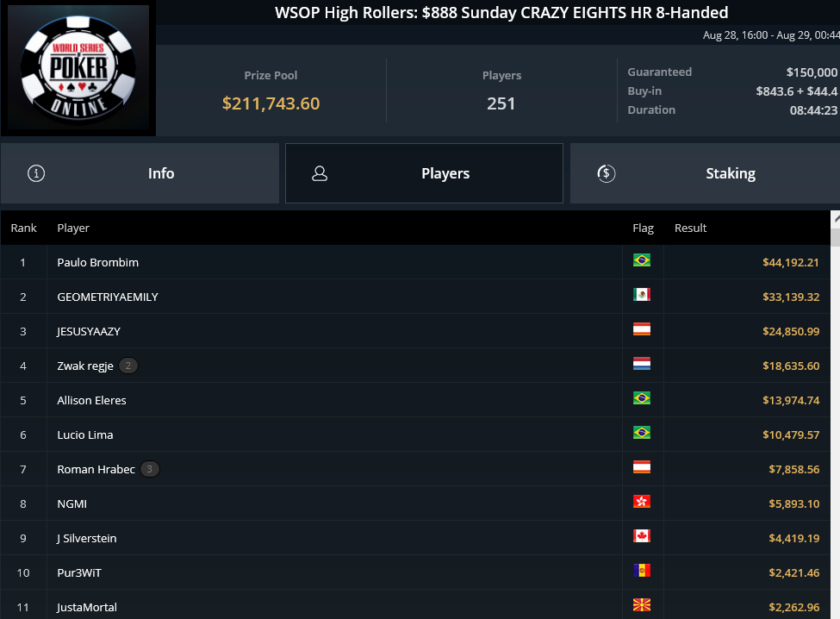Click the Netherlands flag for Zwak regje
The width and height of the screenshot is (840, 619).
click(x=641, y=363)
